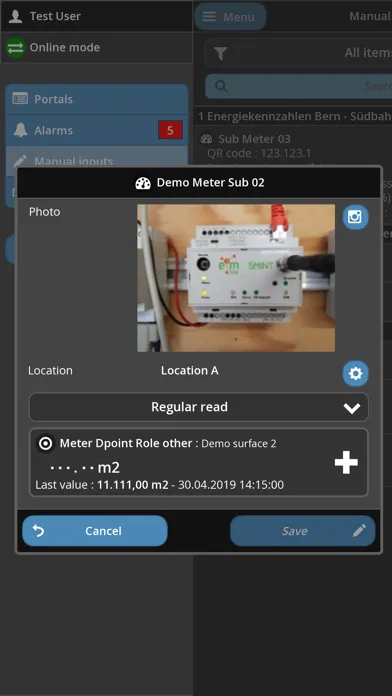
Task: Expand the Regular read dropdown
Action: [198, 407]
